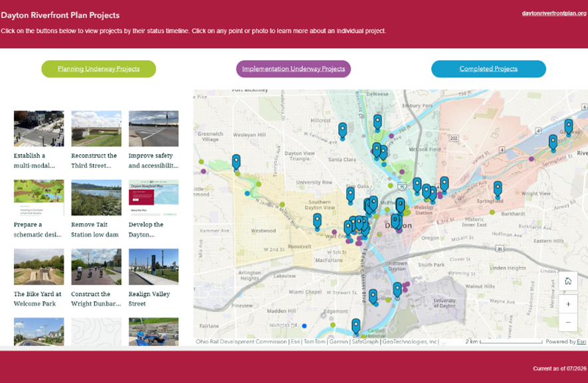The width and height of the screenshot is (588, 383).
Task: Click 'Remove Tait Station low dam' caption
Action: (x=95, y=230)
